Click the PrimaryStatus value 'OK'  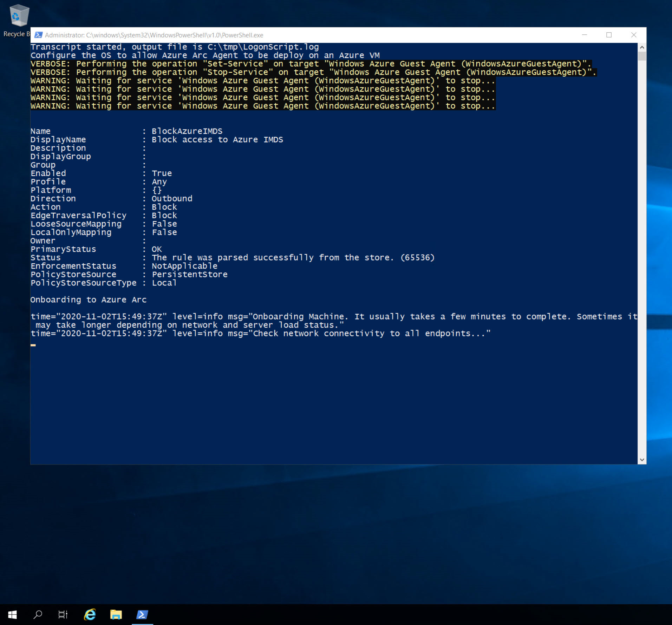[x=157, y=249]
